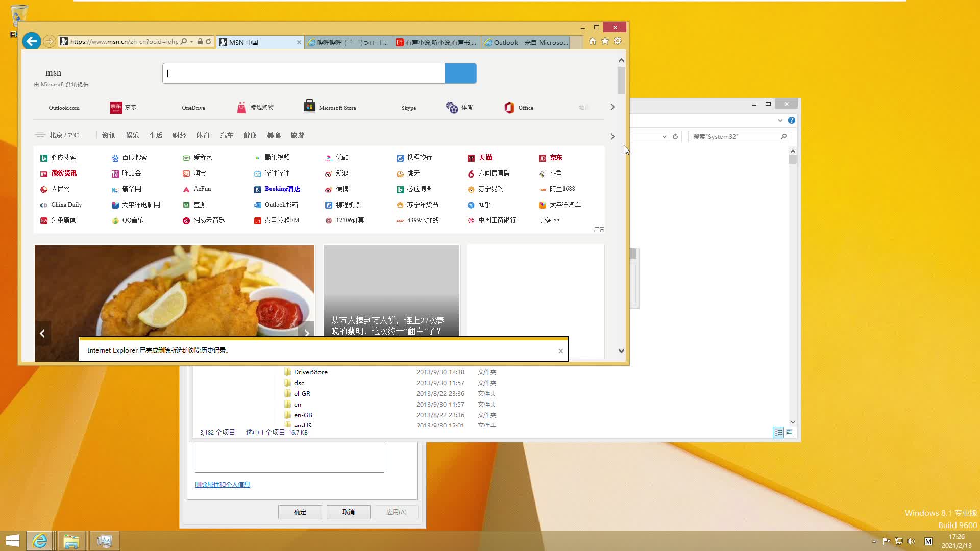This screenshot has height=551, width=980.
Task: Open the Microsoft Store shortcut
Action: [x=330, y=107]
